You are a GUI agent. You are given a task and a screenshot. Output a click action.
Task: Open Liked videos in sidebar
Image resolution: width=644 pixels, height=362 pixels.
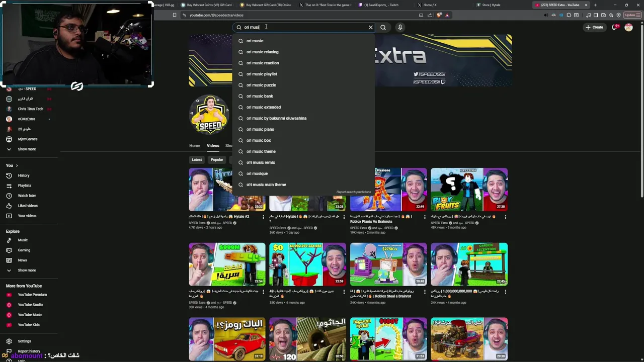pyautogui.click(x=28, y=206)
